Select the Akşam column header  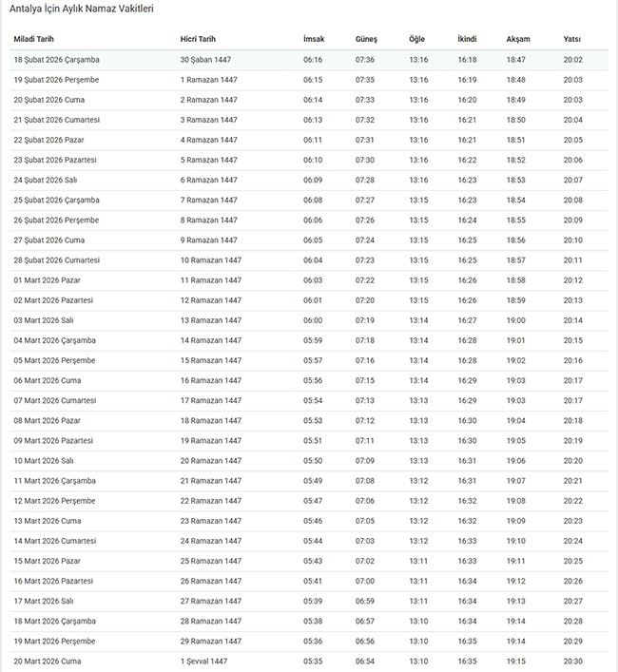pos(518,39)
